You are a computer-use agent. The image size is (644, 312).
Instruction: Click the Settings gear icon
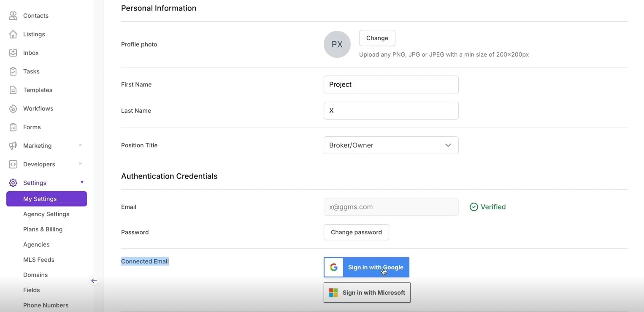[x=13, y=183]
